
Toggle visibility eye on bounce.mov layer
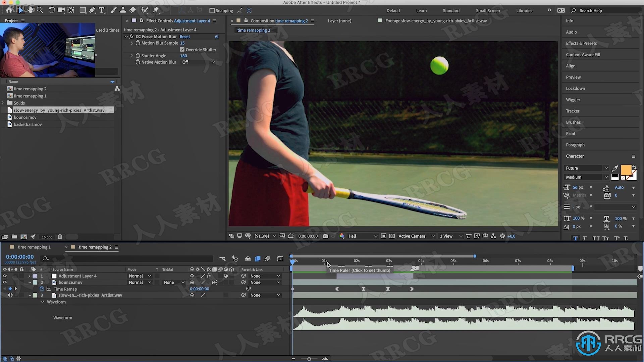(4, 282)
